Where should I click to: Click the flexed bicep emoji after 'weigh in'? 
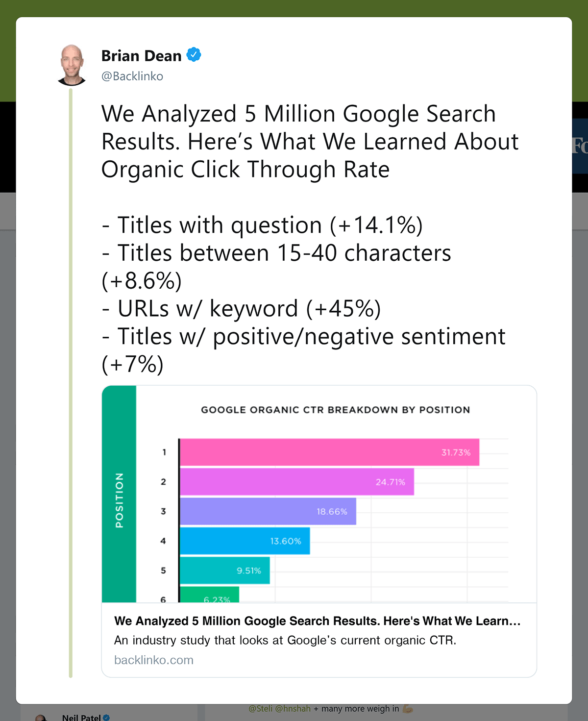coord(408,709)
